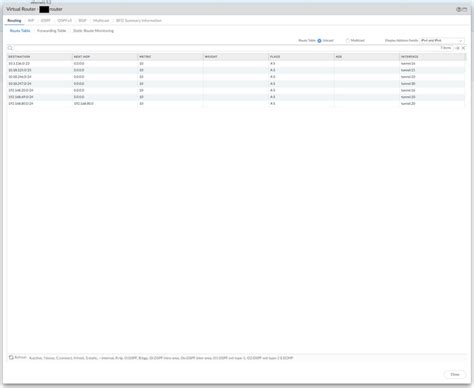Click the AGE column header

coord(367,57)
